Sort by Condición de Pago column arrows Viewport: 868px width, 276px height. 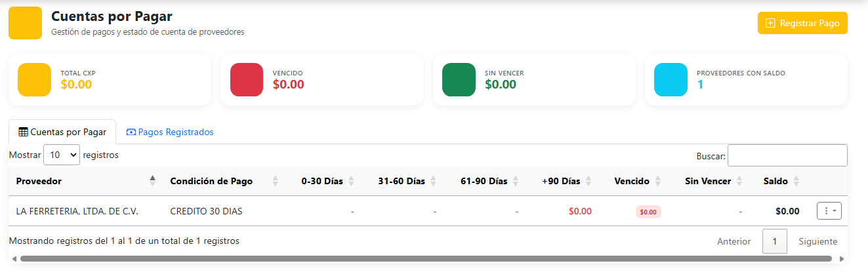pyautogui.click(x=276, y=181)
